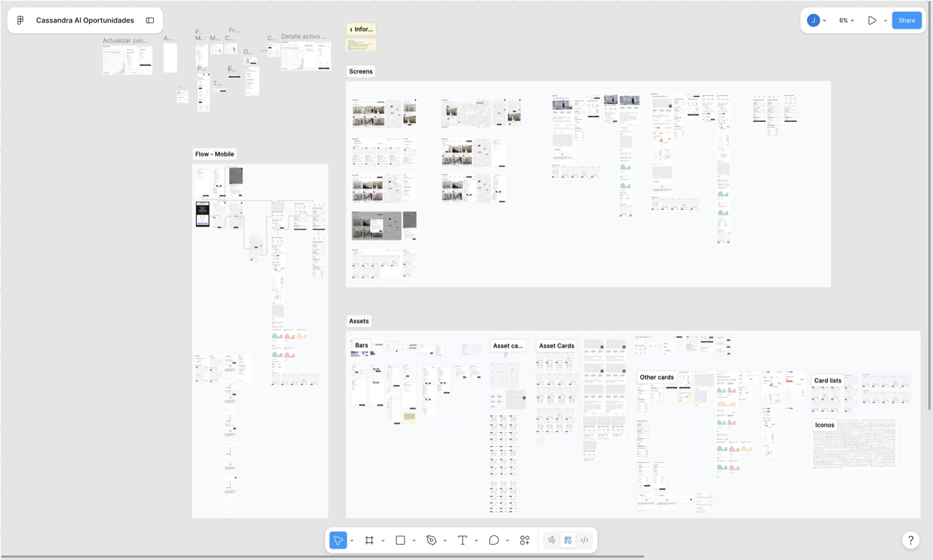Click the black mobile screen in Flow - Mobile
The height and width of the screenshot is (560, 933).
(203, 214)
